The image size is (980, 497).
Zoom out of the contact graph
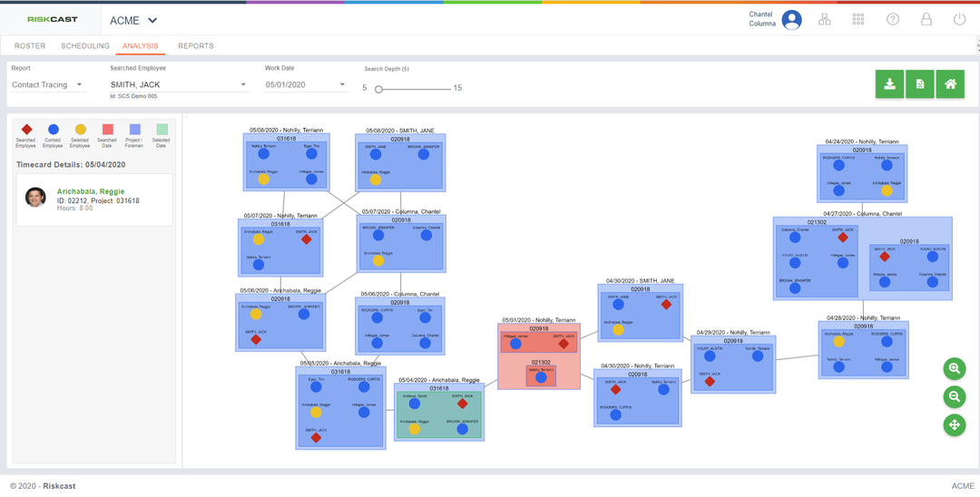pyautogui.click(x=955, y=396)
